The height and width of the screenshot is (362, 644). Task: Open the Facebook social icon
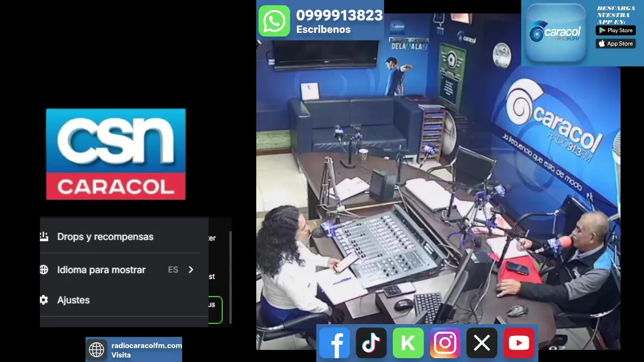pos(334,343)
